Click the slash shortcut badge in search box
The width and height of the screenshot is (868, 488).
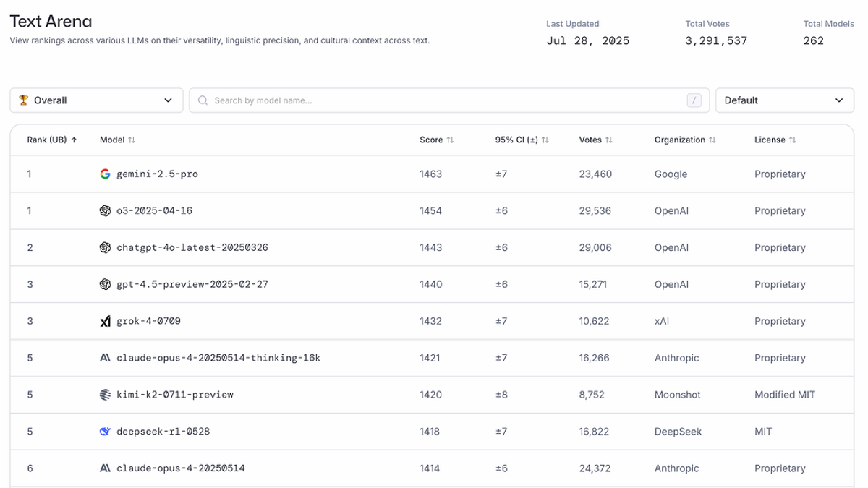[694, 100]
